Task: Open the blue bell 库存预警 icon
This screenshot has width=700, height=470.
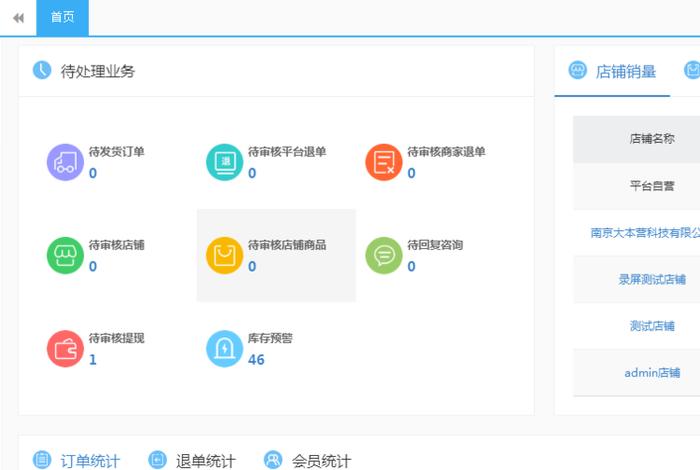Action: click(x=225, y=349)
